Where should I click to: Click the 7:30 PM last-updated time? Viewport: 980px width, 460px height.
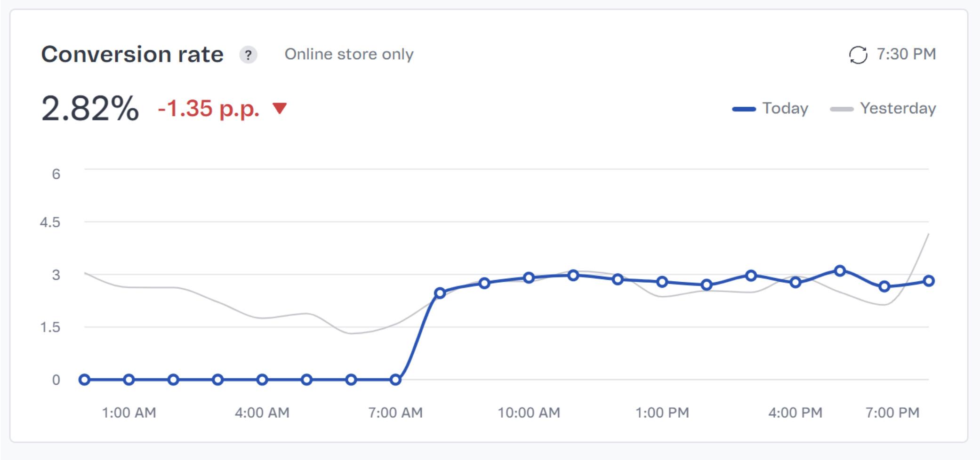coord(906,54)
